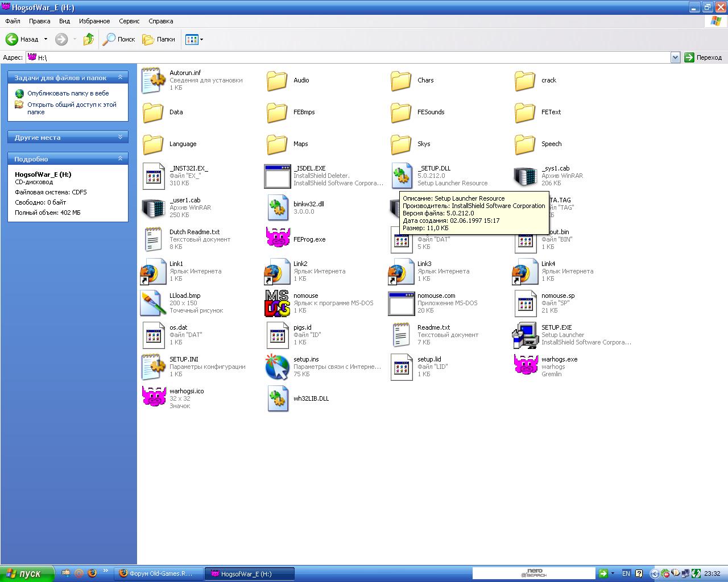Collapse the Задачи для файлов и папок panel
The height and width of the screenshot is (582, 728).
pos(120,77)
